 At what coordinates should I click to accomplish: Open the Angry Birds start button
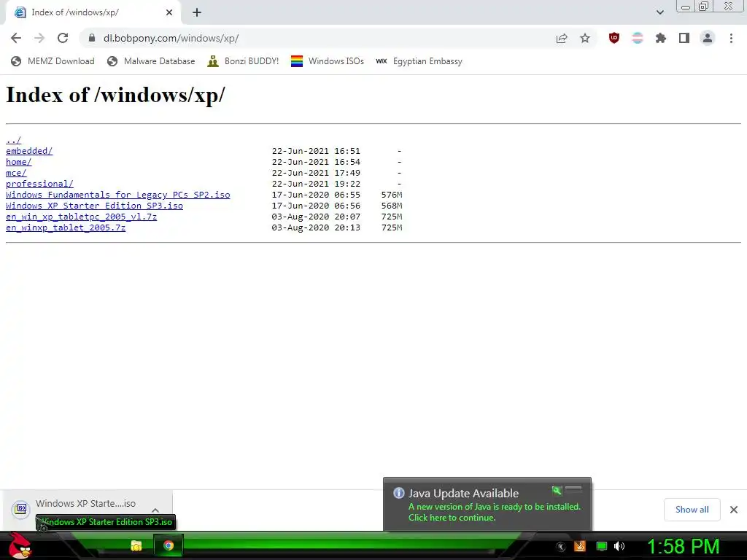pos(20,545)
